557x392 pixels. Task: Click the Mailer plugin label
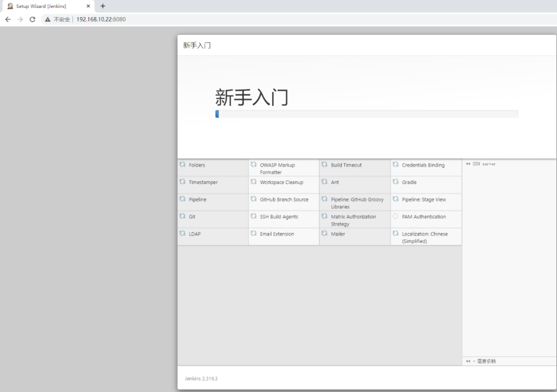[338, 234]
